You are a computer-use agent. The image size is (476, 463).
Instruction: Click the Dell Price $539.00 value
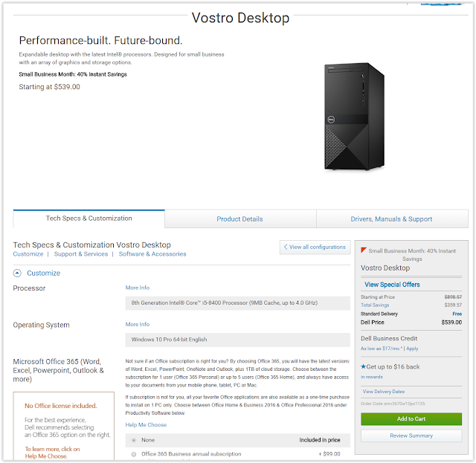coord(451,323)
